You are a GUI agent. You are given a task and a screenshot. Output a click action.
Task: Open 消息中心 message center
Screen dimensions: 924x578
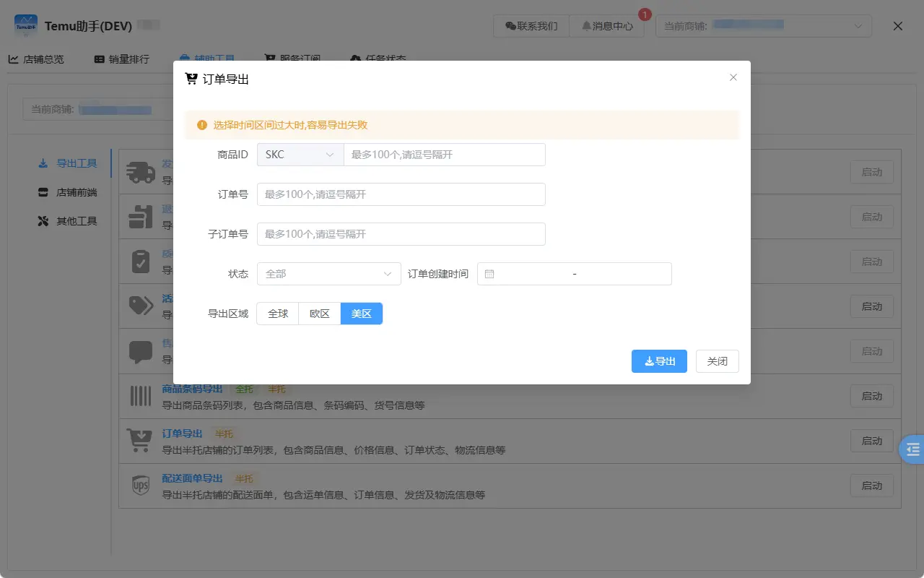(607, 26)
